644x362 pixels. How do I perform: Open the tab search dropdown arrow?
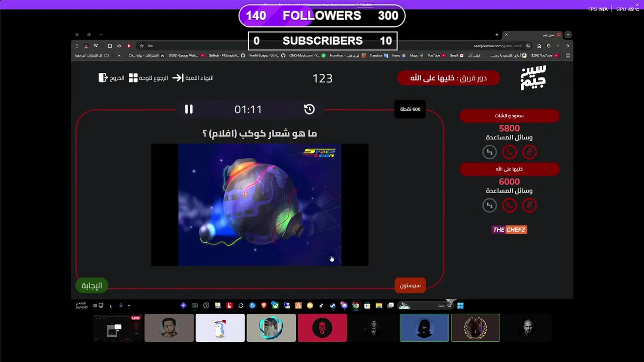click(568, 35)
